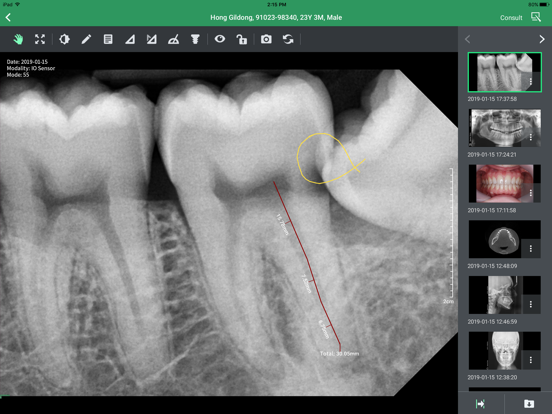The image size is (552, 414).
Task: Tap the export arrow icon at bottom
Action: coord(480,404)
